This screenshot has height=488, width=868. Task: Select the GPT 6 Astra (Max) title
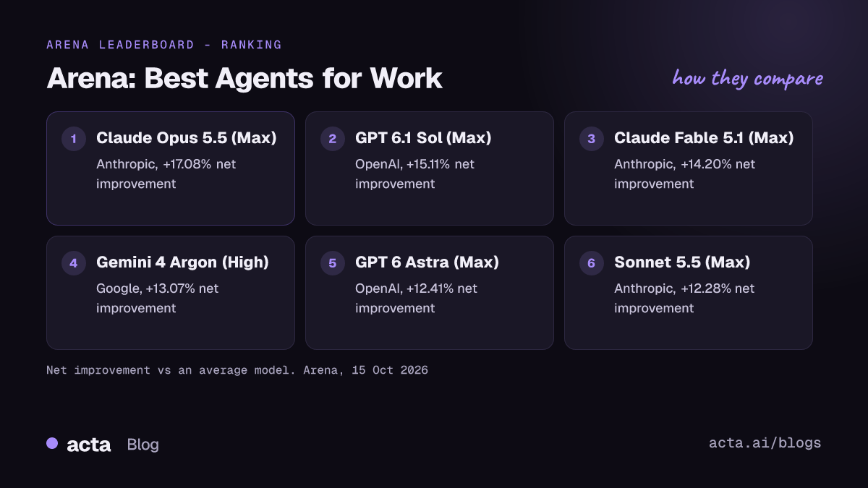pyautogui.click(x=427, y=262)
